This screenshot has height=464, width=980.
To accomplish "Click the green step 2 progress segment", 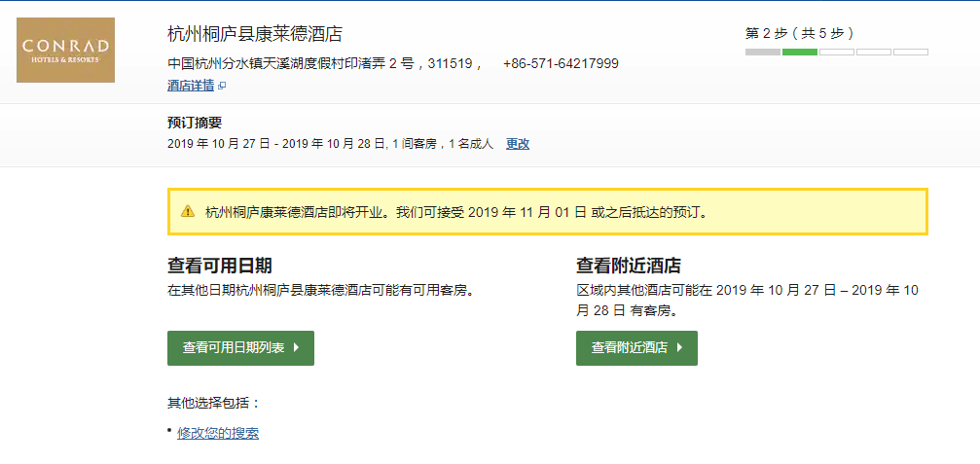I will pos(799,52).
